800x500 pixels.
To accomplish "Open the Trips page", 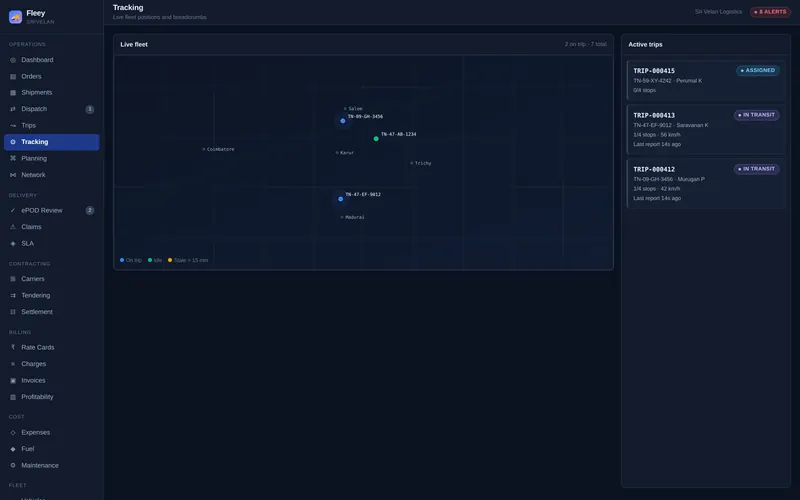I will [52, 126].
